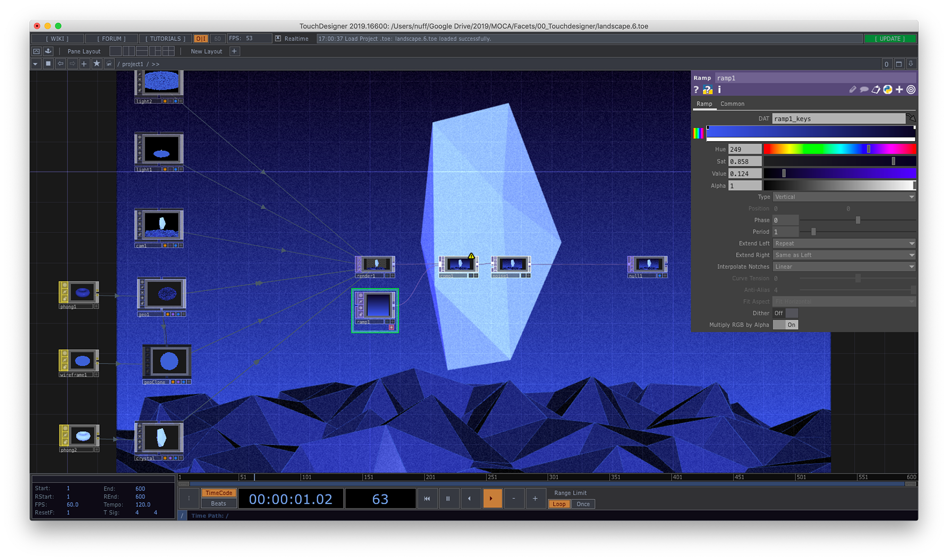Open Python help icon in Ramp panel

click(708, 90)
